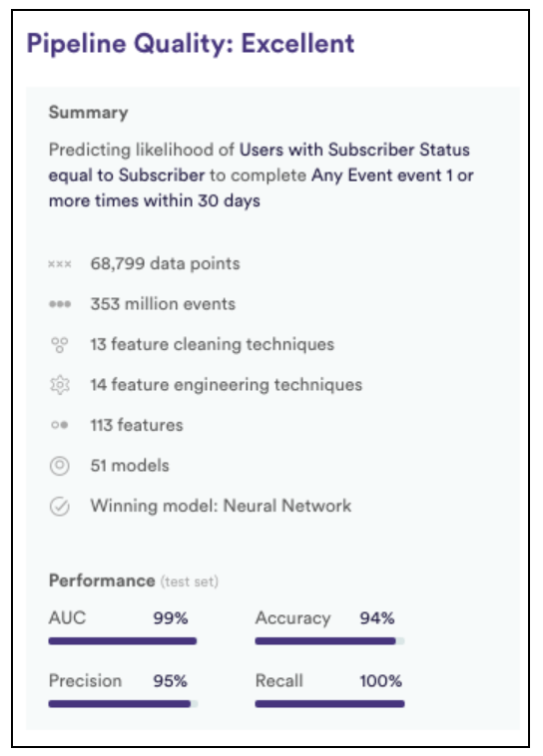Click Users with Subscriber Status link text

click(354, 150)
